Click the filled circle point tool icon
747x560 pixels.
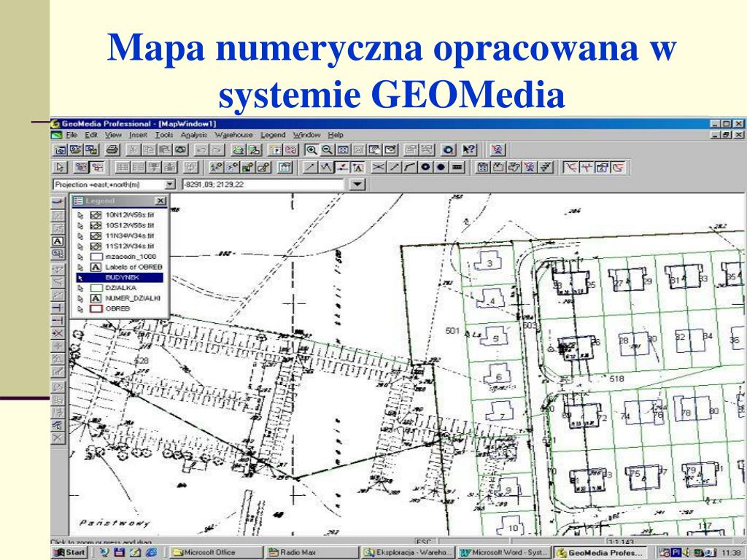coord(441,167)
